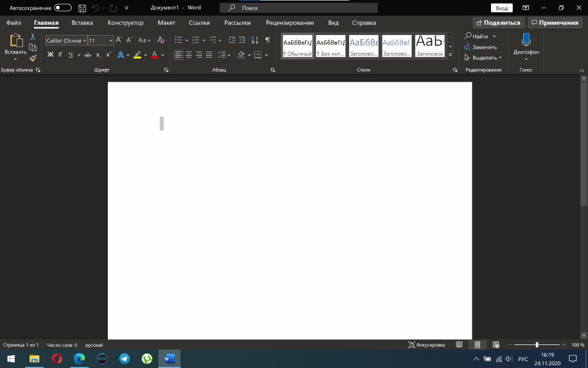
Task: Click the Фокусировка focus button
Action: tap(427, 345)
